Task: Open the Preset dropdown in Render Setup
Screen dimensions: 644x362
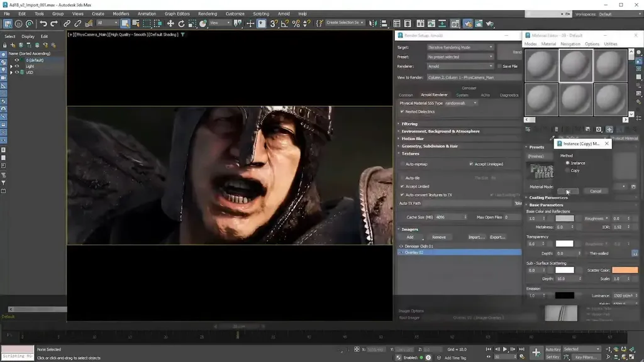Action: pos(460,57)
